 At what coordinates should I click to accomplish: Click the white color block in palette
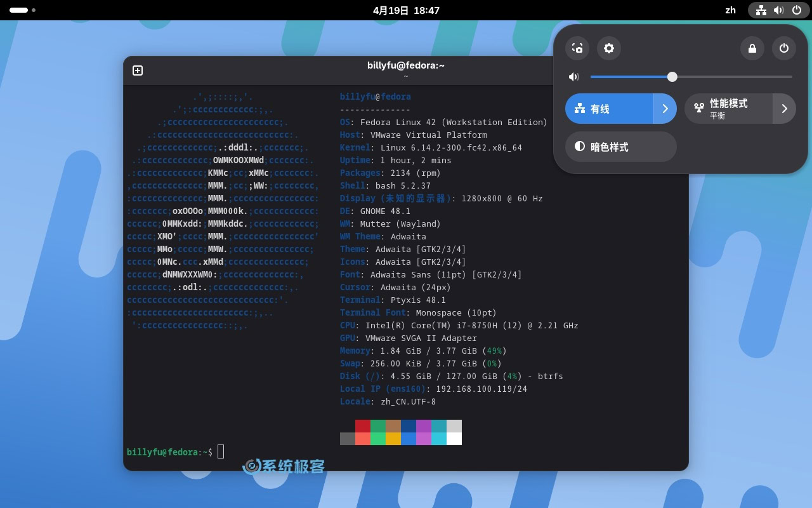[454, 439]
